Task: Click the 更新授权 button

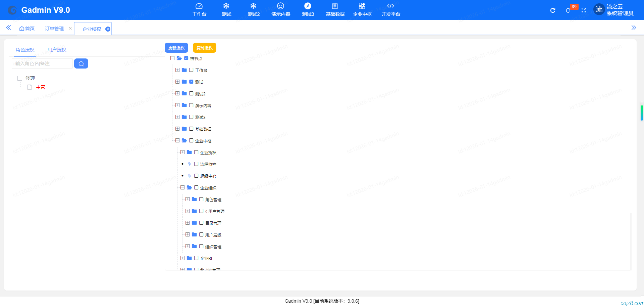Action: (176, 48)
